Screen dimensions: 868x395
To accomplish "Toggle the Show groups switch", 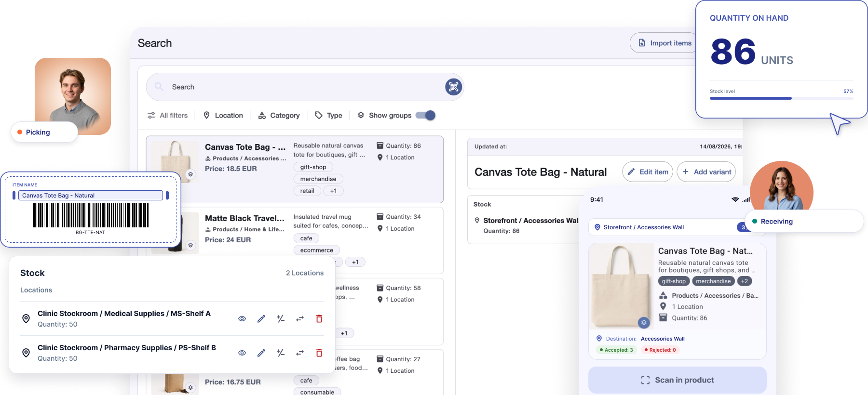I will [x=425, y=116].
